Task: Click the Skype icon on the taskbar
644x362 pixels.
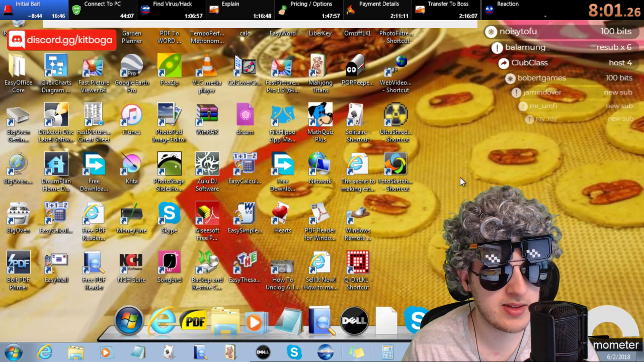Action: pos(294,352)
